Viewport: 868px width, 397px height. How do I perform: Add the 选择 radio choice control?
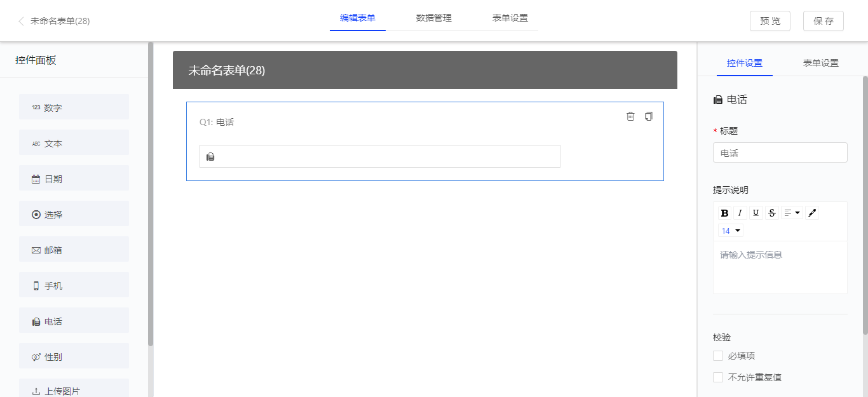point(74,214)
